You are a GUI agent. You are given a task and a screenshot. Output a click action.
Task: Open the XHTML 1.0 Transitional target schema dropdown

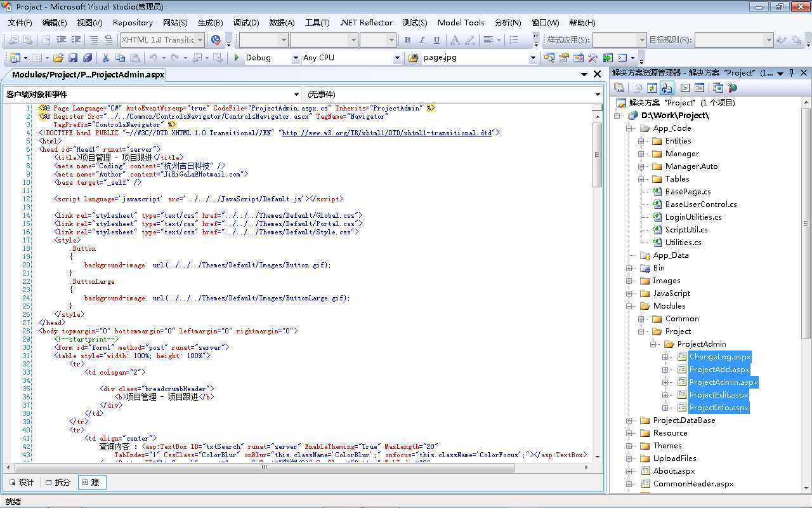(200, 39)
